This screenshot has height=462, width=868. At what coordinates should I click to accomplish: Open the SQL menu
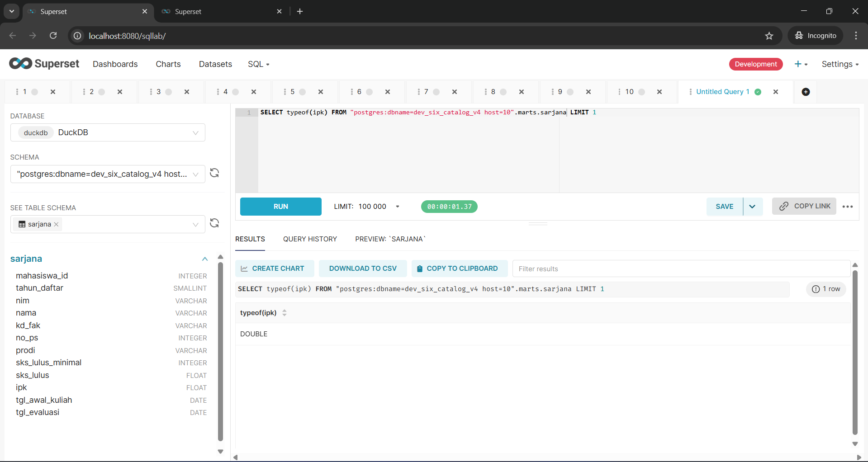[x=258, y=64]
